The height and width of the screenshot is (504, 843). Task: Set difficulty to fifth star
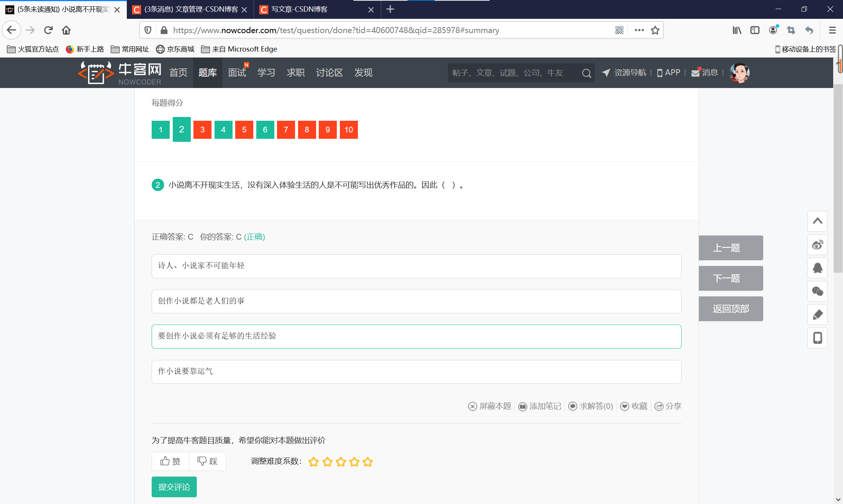click(368, 461)
